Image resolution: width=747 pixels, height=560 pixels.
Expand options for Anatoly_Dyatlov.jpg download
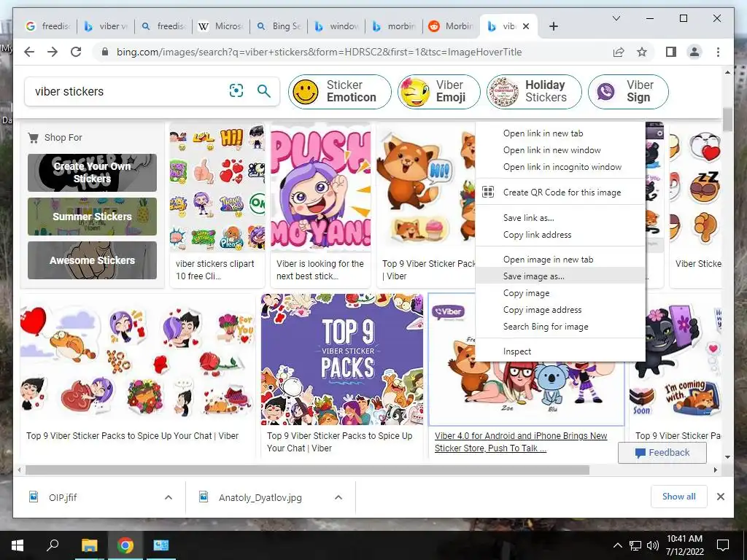(x=338, y=497)
